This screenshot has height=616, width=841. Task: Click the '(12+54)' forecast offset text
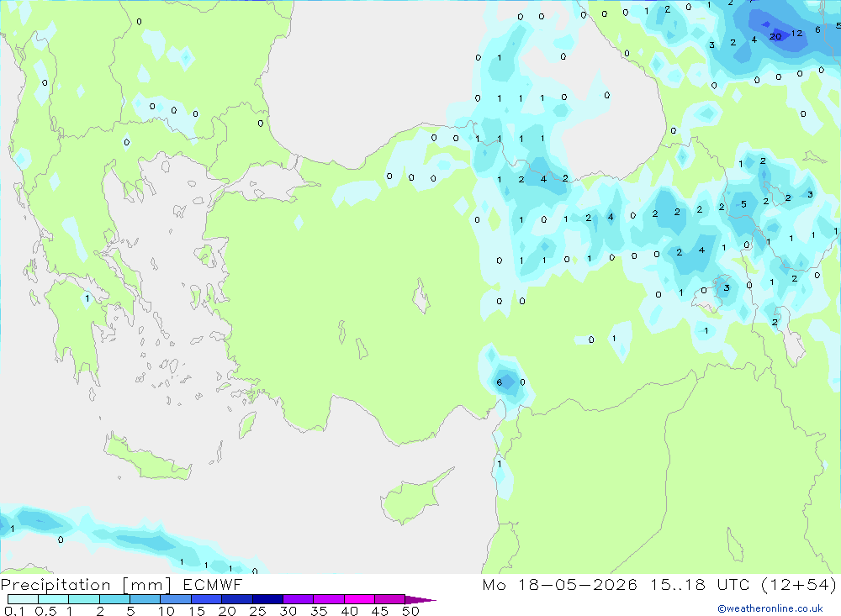click(799, 585)
